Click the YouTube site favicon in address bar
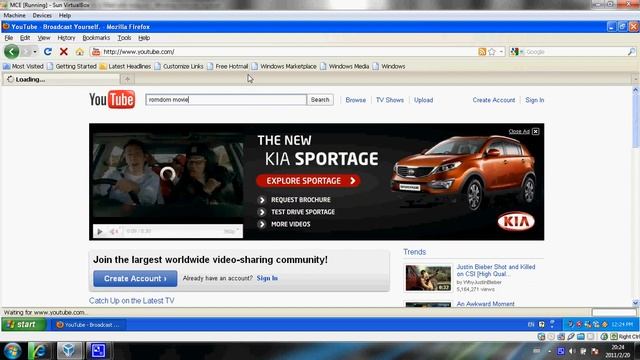640x360 pixels. pyautogui.click(x=96, y=52)
